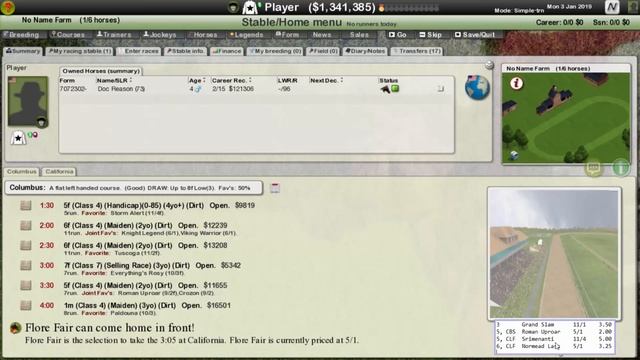Click the world globe icon
Image resolution: width=640 pixels, height=360 pixels.
pyautogui.click(x=477, y=87)
